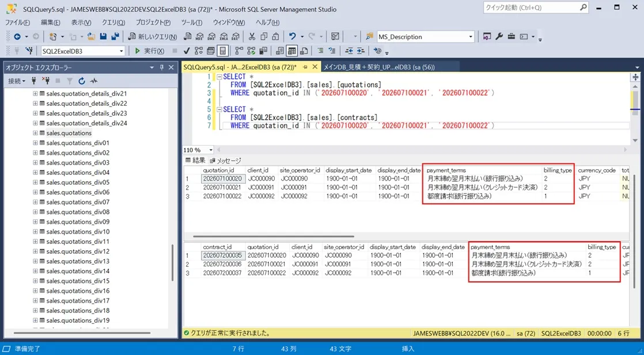Toggle Include Actual Execution Plan
The width and height of the screenshot is (644, 355).
pyautogui.click(x=239, y=51)
